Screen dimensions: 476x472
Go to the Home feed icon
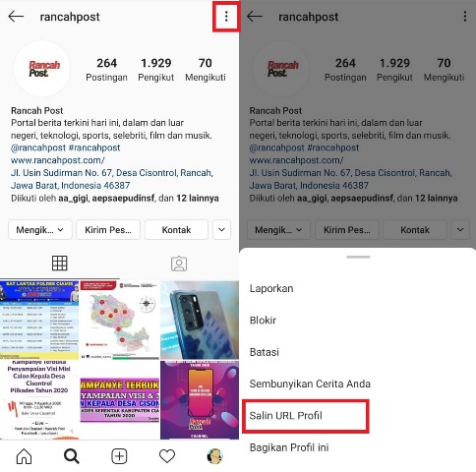tap(24, 456)
